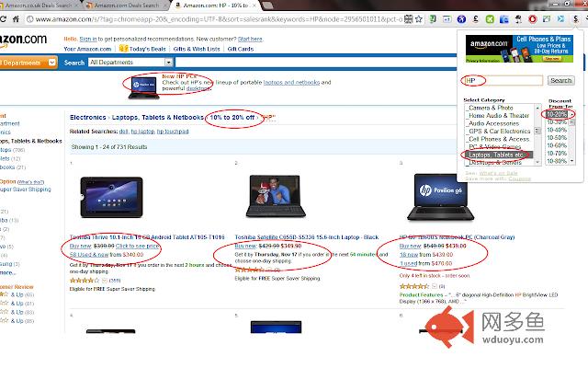
Task: Open the All Departments search category dropdown
Action: [130, 63]
